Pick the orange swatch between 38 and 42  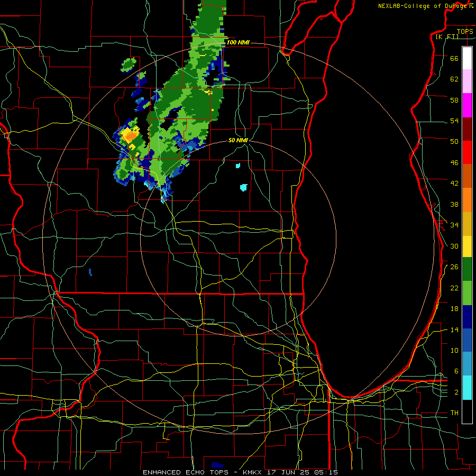467,200
